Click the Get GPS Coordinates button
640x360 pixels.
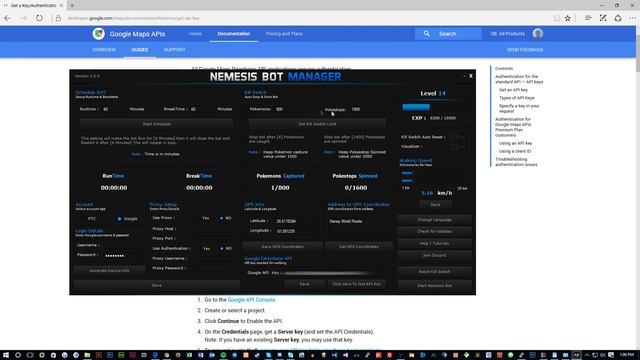pyautogui.click(x=359, y=247)
